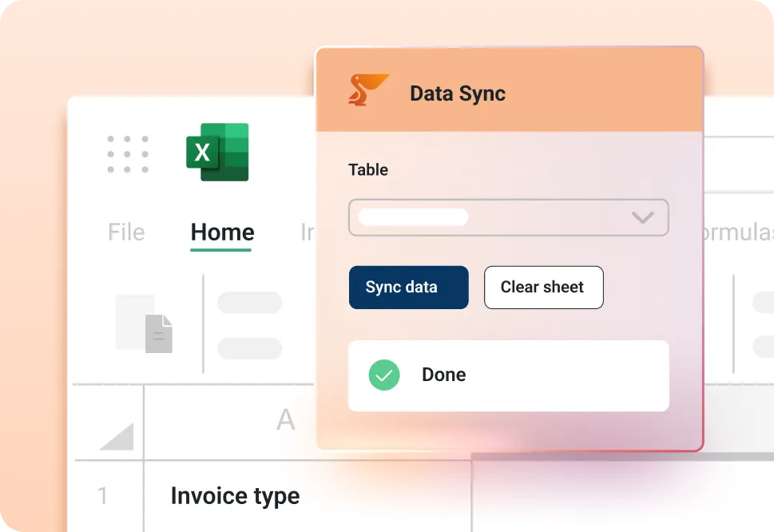
Task: Click the Done status card
Action: point(508,375)
